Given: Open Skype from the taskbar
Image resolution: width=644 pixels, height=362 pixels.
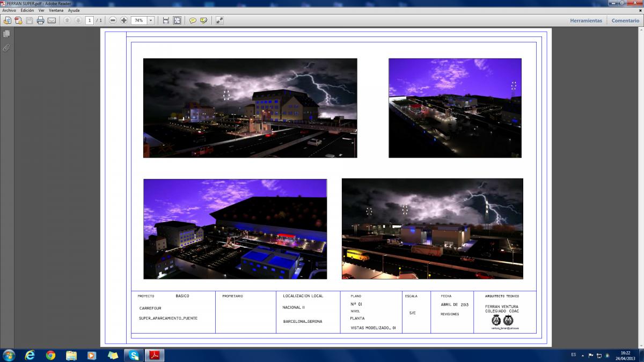Looking at the screenshot, I should [133, 355].
